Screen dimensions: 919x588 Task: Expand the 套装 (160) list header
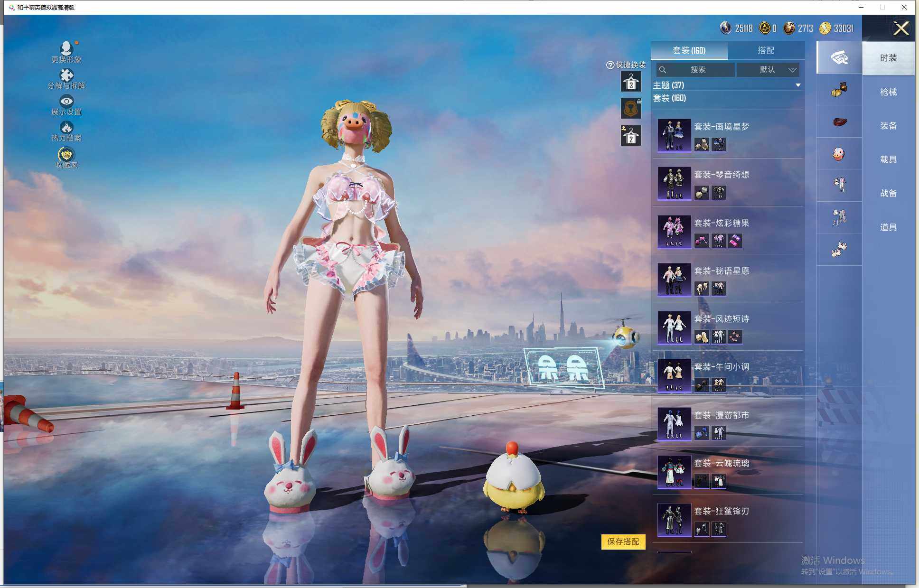point(669,98)
